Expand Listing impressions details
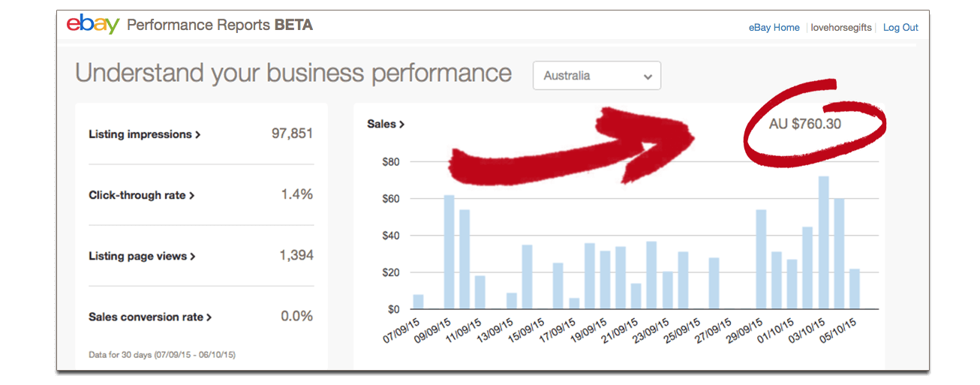 145,134
